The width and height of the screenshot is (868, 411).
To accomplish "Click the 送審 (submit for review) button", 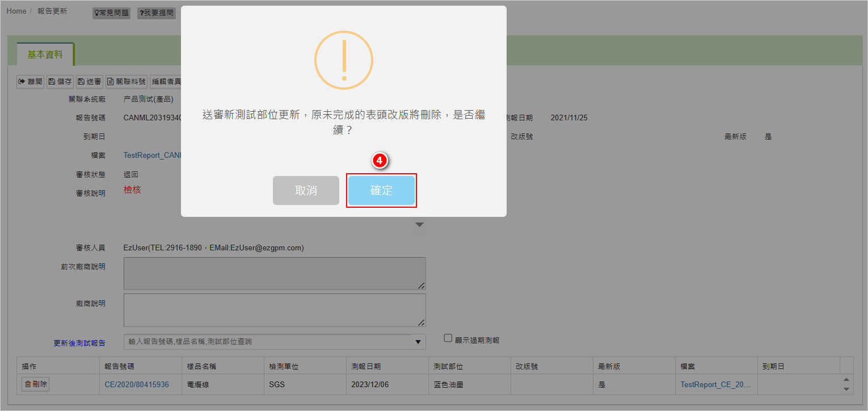I will point(90,82).
